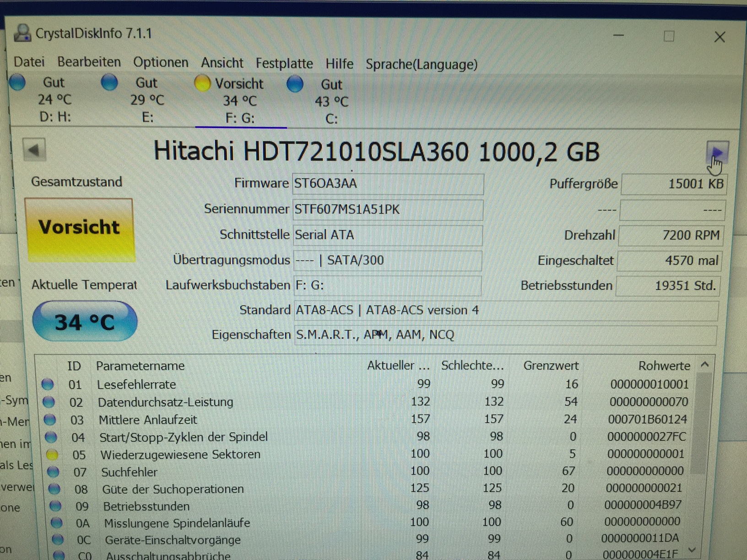Screen dimensions: 747x560
Task: Click the Standard field ATA8-ACS
Action: 506,310
